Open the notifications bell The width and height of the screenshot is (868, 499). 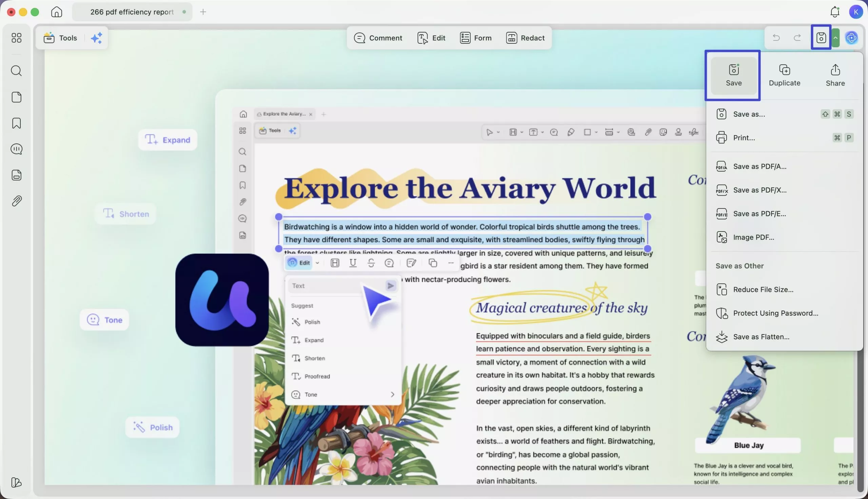(x=835, y=12)
